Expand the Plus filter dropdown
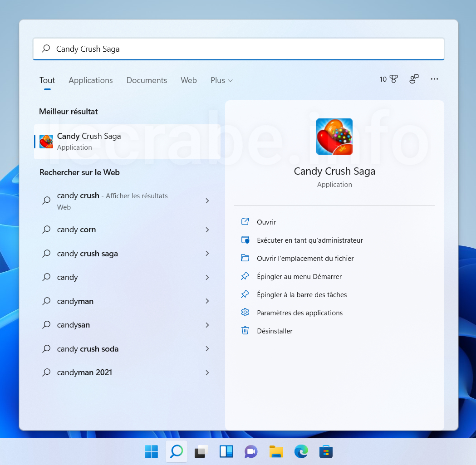The width and height of the screenshot is (476, 465). (x=221, y=80)
